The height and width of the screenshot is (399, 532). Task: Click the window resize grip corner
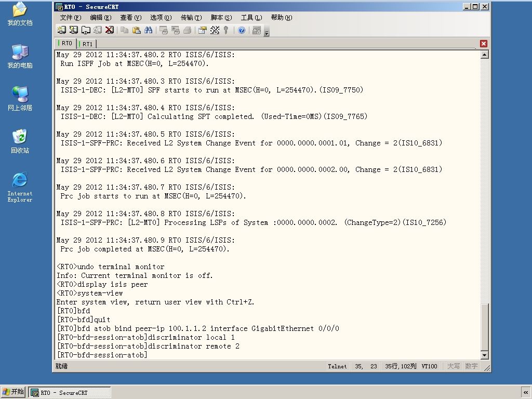click(x=487, y=368)
